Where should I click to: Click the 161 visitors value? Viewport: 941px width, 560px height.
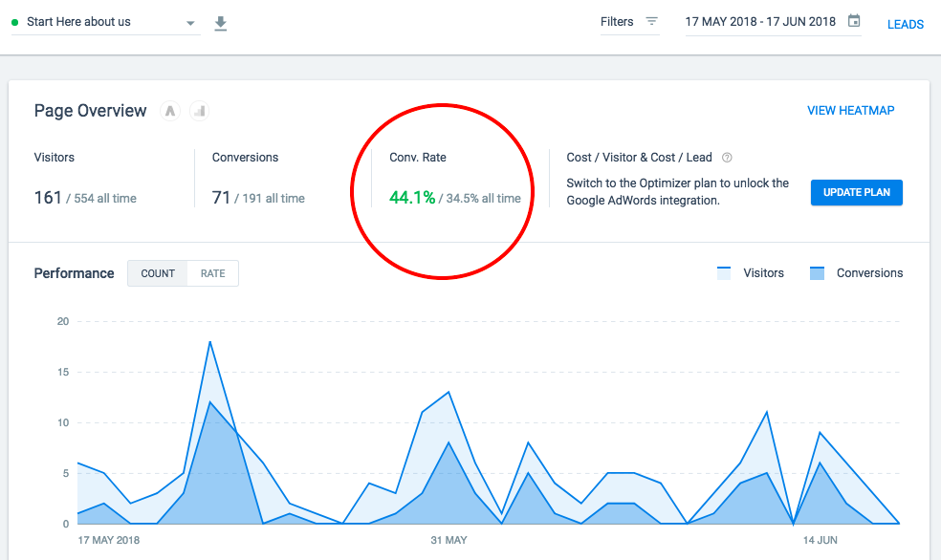[x=48, y=197]
